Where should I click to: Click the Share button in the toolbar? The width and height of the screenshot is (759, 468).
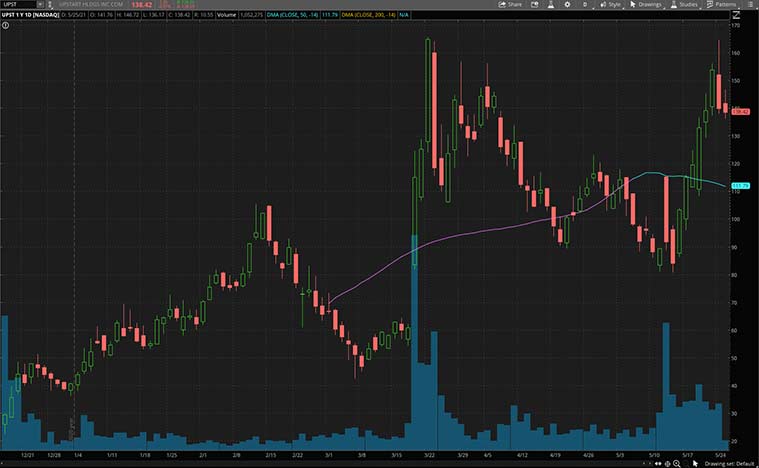coord(513,5)
